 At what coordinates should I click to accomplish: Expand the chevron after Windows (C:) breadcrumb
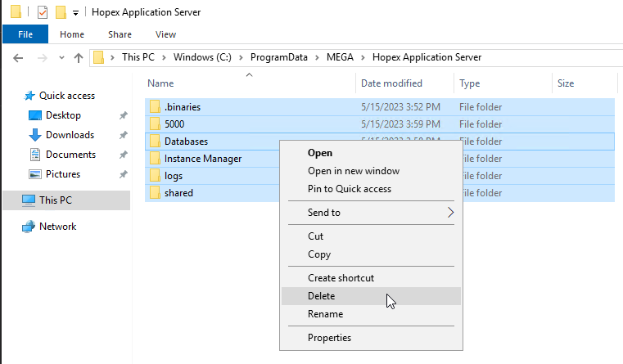(x=241, y=57)
